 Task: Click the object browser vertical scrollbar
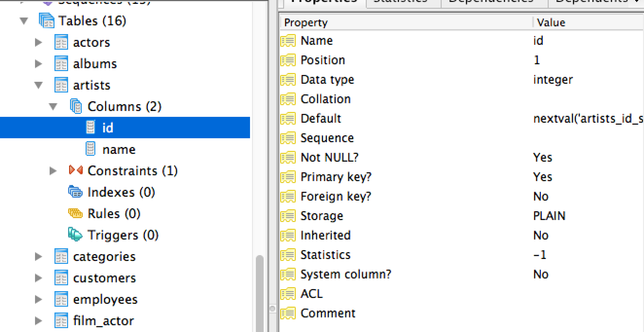coord(259,292)
